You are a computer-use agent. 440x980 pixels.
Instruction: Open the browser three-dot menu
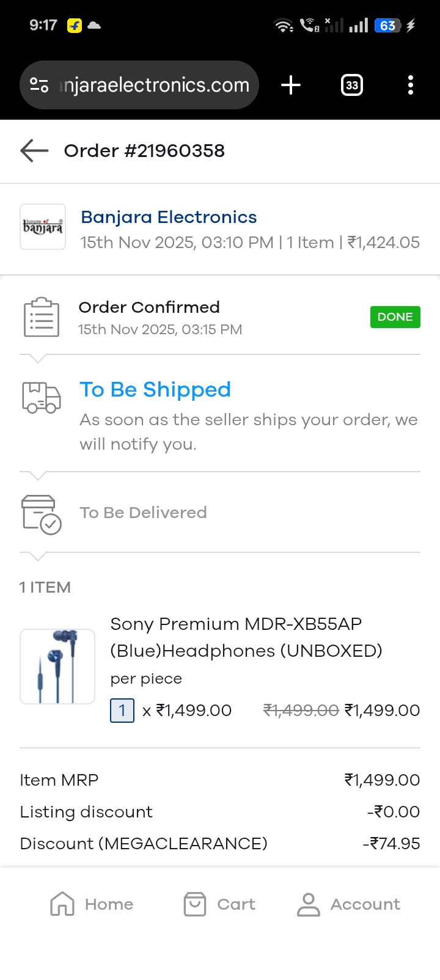point(410,85)
